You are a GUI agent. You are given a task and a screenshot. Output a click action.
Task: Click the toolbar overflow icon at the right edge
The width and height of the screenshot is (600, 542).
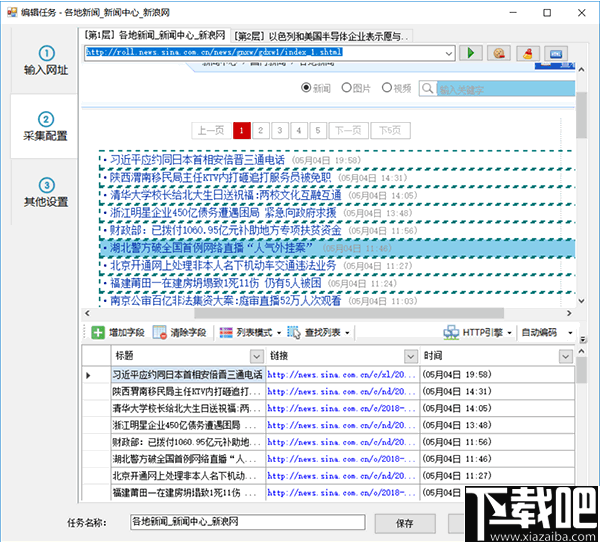click(x=583, y=339)
